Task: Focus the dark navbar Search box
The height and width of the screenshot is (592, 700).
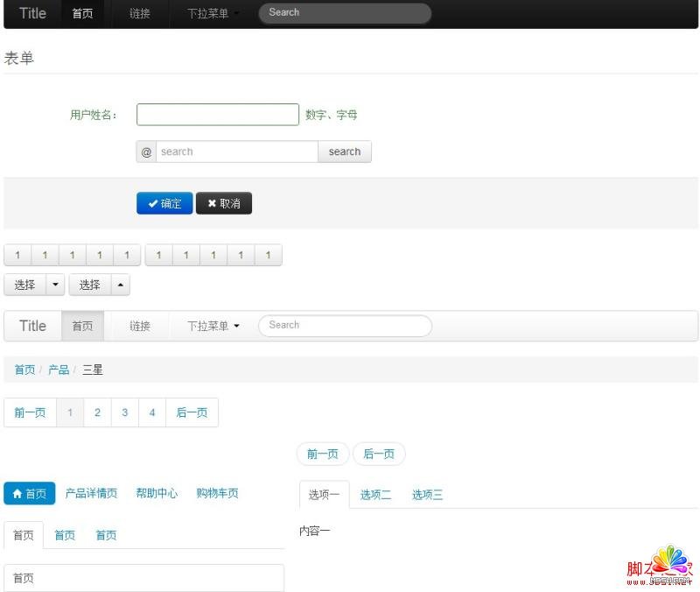Action: coord(345,13)
